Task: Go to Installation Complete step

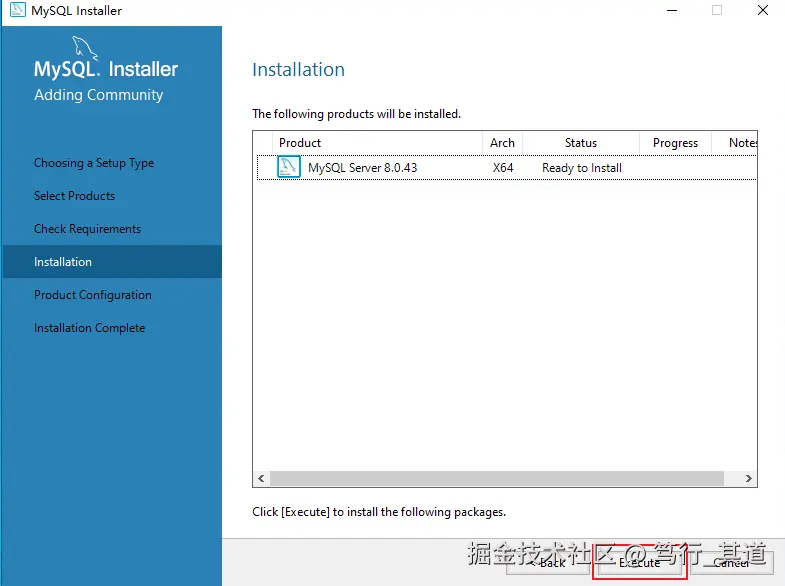Action: 90,328
